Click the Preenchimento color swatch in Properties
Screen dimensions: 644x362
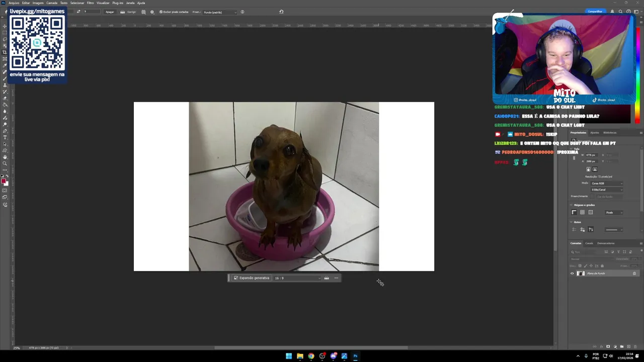point(592,196)
